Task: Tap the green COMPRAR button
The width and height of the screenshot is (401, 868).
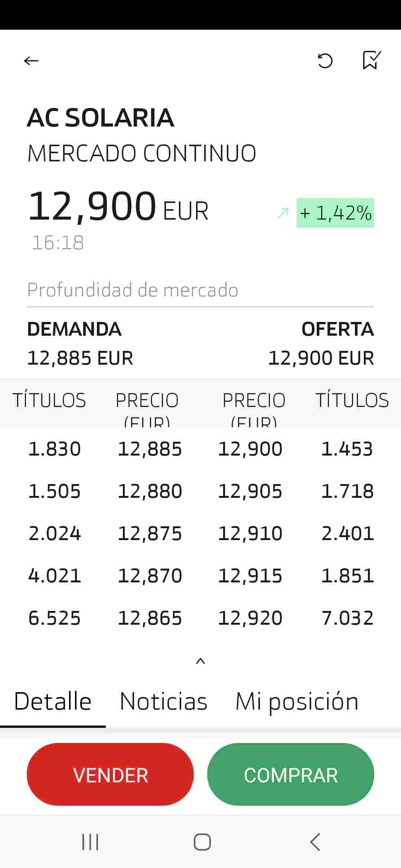Action: point(291,774)
